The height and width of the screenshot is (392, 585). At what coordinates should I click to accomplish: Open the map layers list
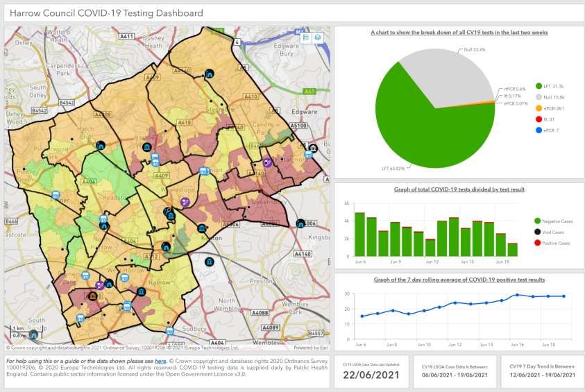pos(319,37)
